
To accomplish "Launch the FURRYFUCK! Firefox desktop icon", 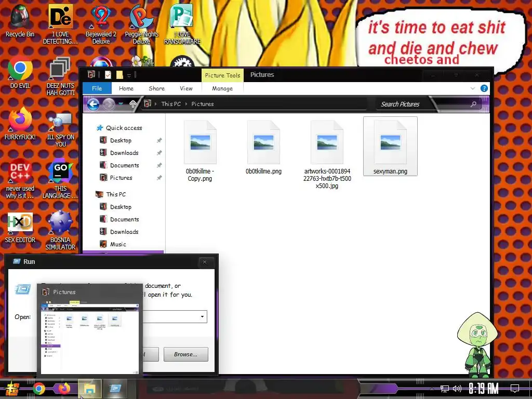I will 20,124.
